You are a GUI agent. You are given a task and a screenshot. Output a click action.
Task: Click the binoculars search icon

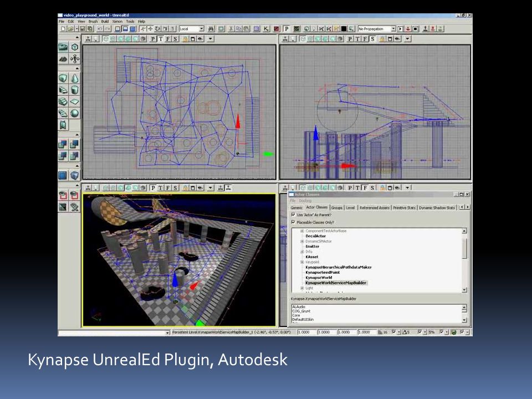tap(211, 29)
